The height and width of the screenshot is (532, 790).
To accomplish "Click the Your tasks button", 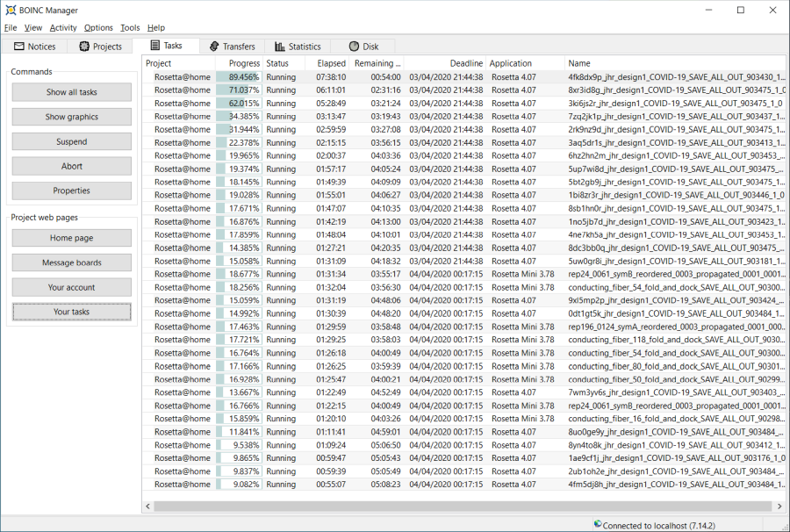I will tap(72, 312).
